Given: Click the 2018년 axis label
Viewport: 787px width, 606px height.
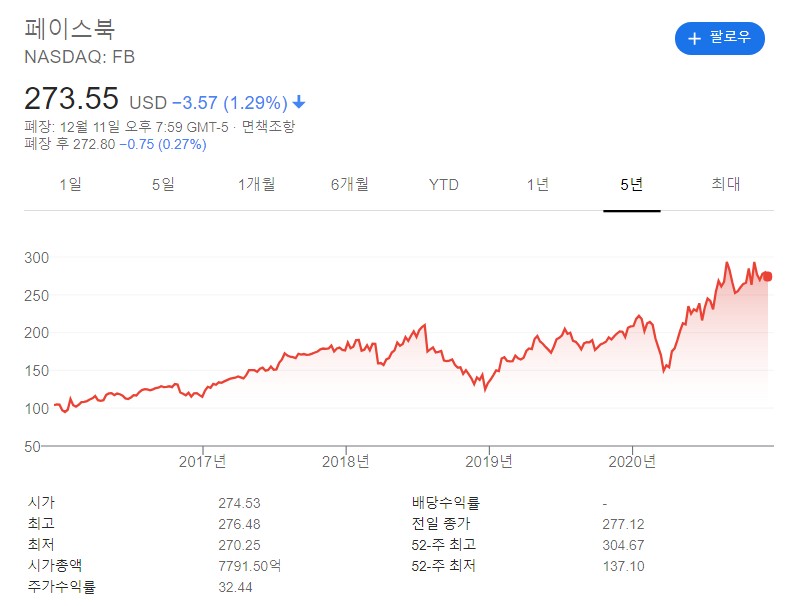Looking at the screenshot, I should [x=346, y=461].
